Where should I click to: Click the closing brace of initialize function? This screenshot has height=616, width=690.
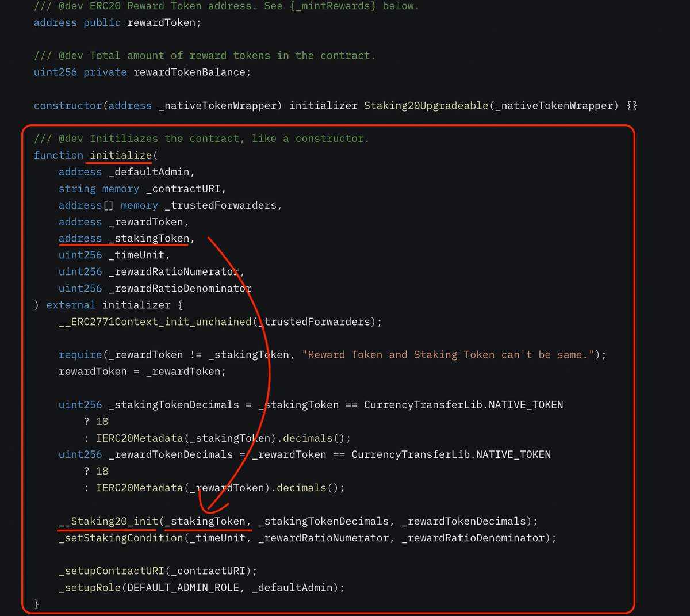pyautogui.click(x=37, y=604)
